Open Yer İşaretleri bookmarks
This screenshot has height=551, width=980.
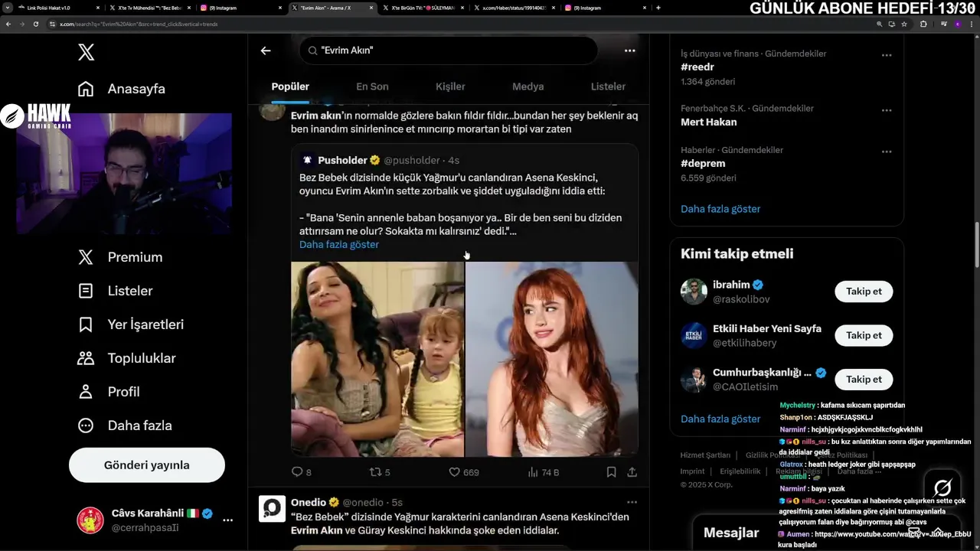(x=131, y=324)
